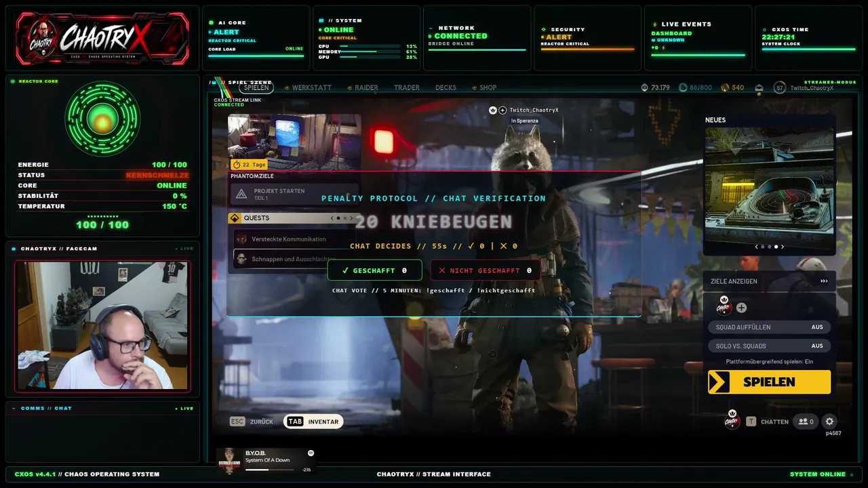Show next Neues news item with the right arrow
Viewport: 868px width, 488px height.
(x=783, y=247)
